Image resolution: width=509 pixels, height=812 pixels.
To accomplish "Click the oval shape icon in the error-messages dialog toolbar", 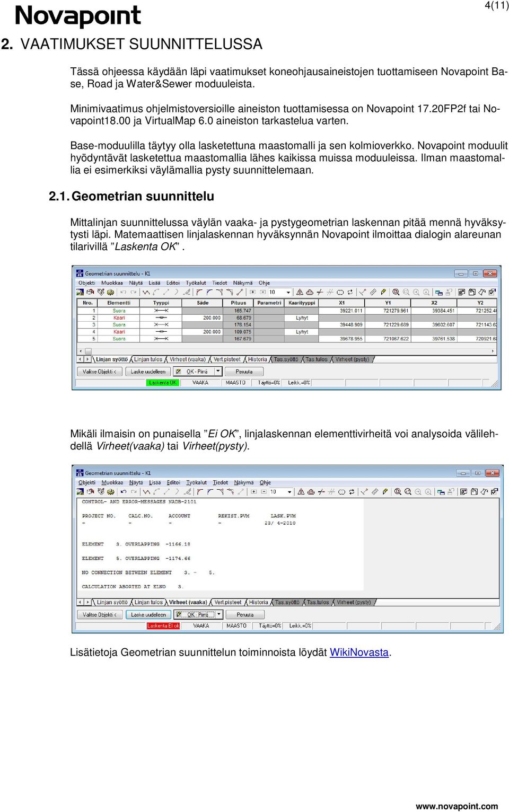I will tap(341, 492).
